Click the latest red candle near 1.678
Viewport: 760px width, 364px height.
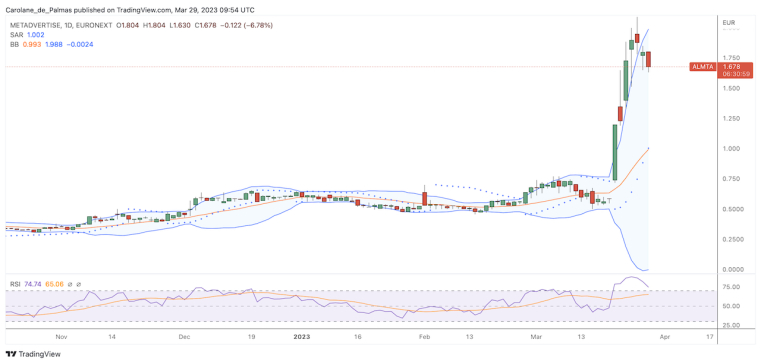(648, 59)
